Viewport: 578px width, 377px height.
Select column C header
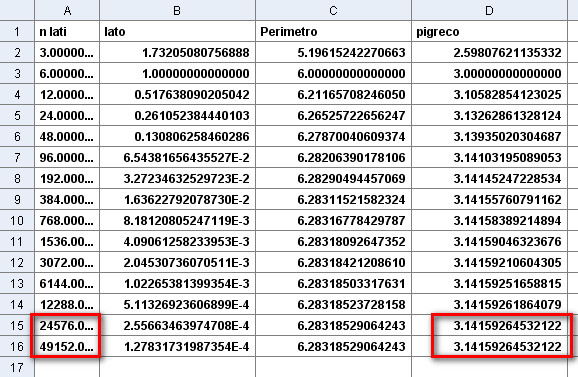pyautogui.click(x=333, y=10)
